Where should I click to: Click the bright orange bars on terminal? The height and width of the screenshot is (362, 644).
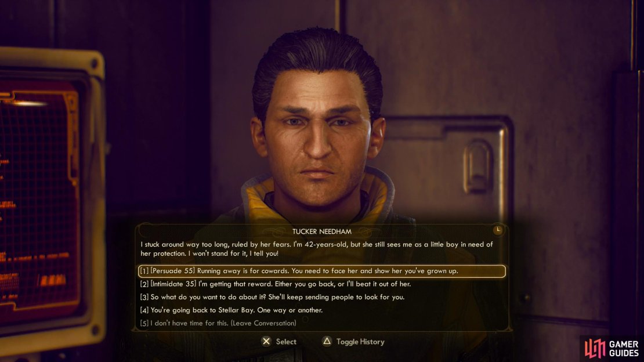[x=53, y=281]
